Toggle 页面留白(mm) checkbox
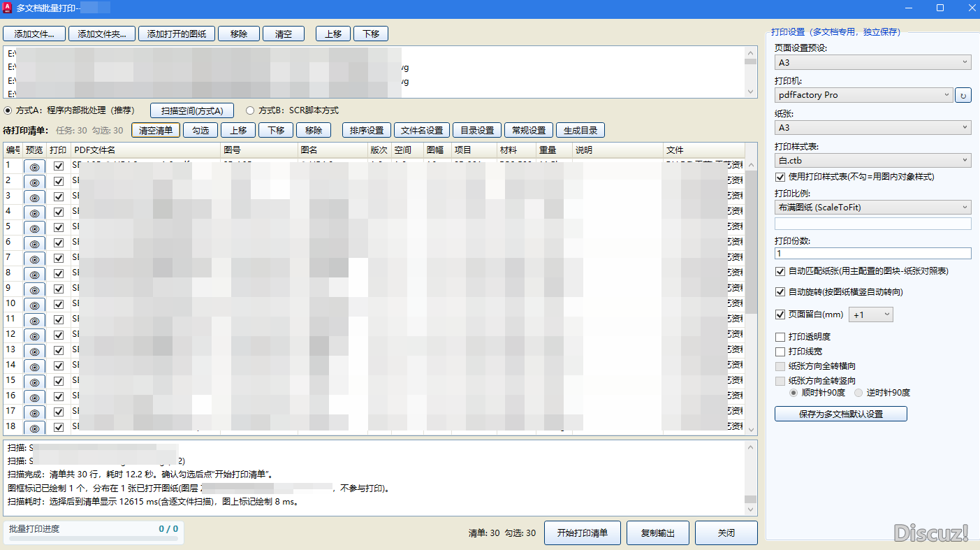 point(780,314)
